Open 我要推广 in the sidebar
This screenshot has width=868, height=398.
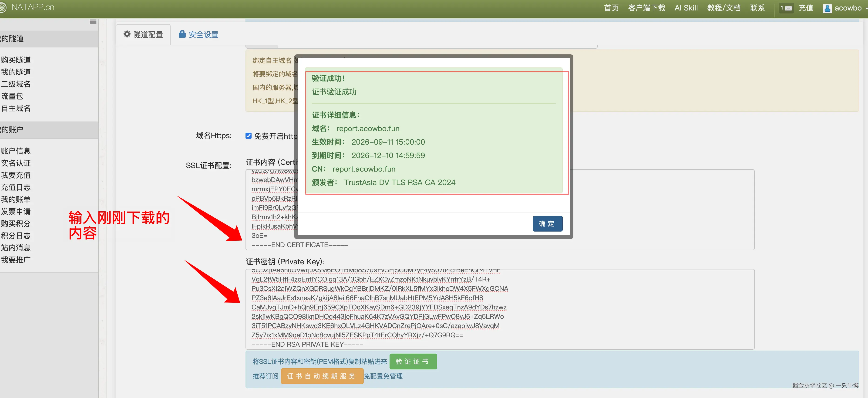(x=16, y=260)
